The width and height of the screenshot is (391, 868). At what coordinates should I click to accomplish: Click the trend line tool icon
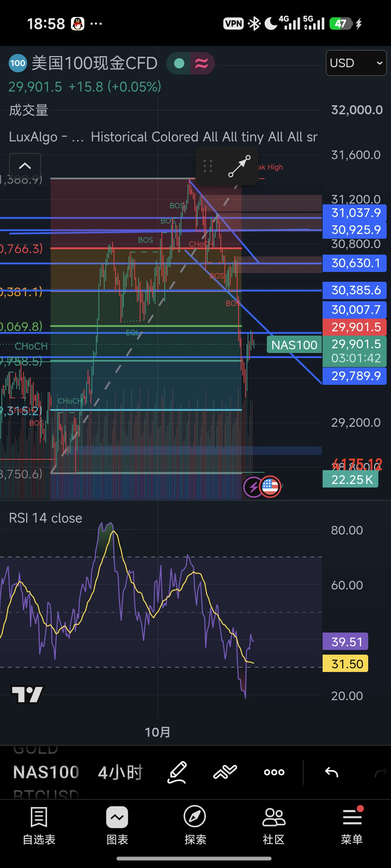click(239, 166)
